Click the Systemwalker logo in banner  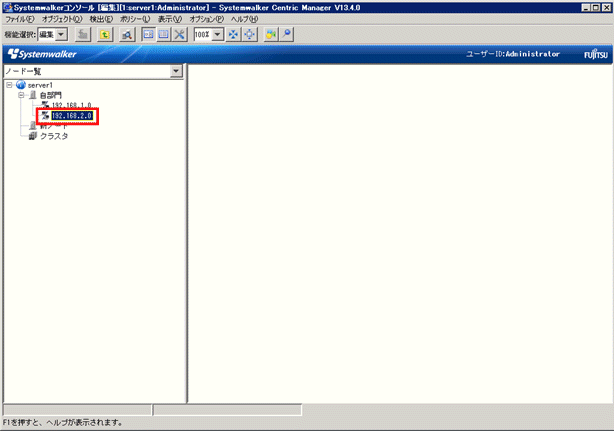pos(42,54)
